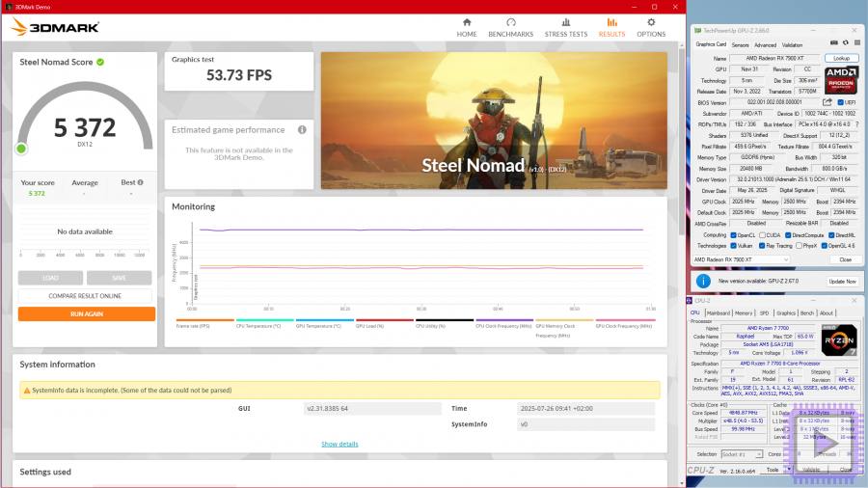Image resolution: width=868 pixels, height=488 pixels.
Task: Click the 53.73 FPS Graphics test value
Action: coord(239,75)
